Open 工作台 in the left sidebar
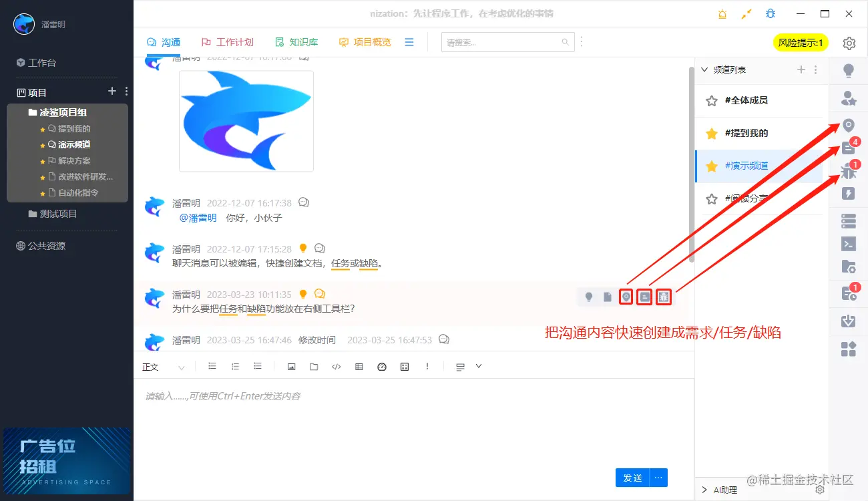Viewport: 868px width, 501px height. point(36,63)
